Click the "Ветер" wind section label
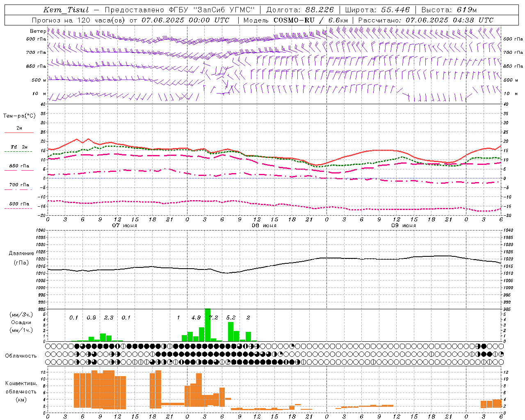 (38, 31)
